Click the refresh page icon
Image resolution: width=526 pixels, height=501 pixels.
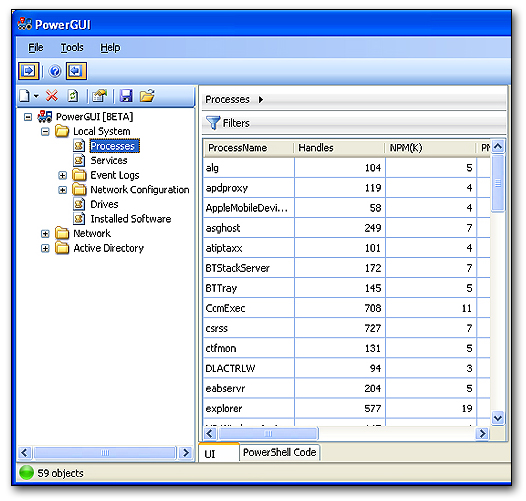click(x=73, y=96)
